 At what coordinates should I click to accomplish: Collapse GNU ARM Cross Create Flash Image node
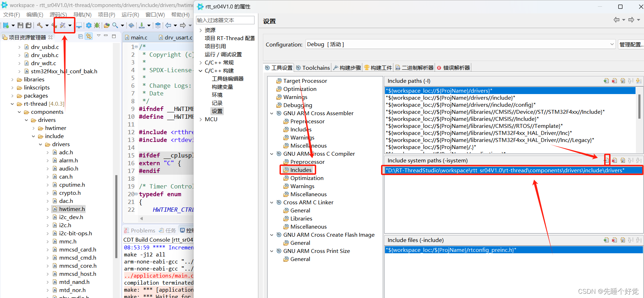coord(272,235)
